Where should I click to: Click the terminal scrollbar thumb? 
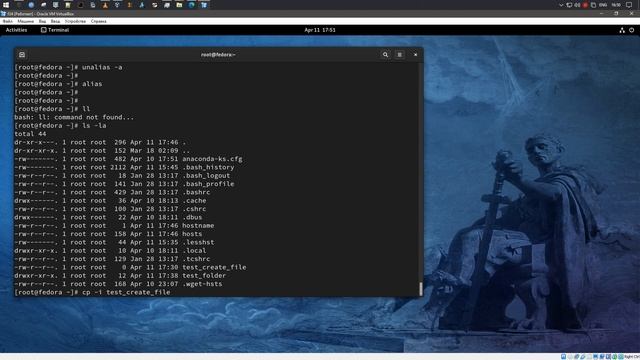click(421, 289)
